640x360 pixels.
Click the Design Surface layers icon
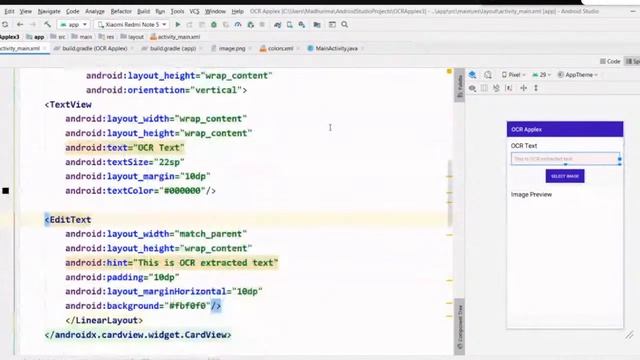coord(472,75)
